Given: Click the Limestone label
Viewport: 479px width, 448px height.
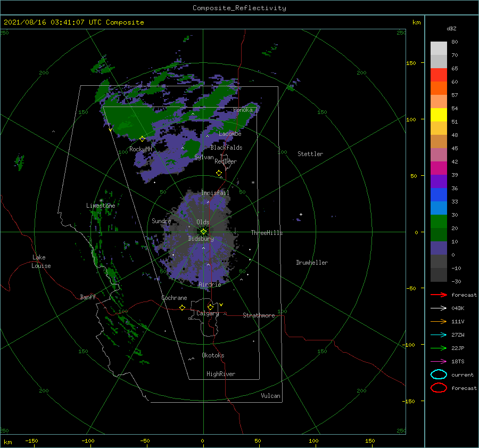Looking at the screenshot, I should pos(101,206).
